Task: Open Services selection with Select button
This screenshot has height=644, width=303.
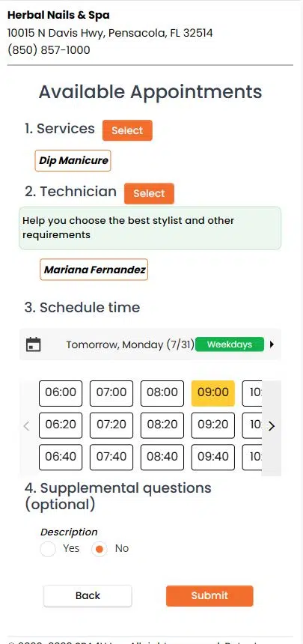Action: pyautogui.click(x=127, y=130)
